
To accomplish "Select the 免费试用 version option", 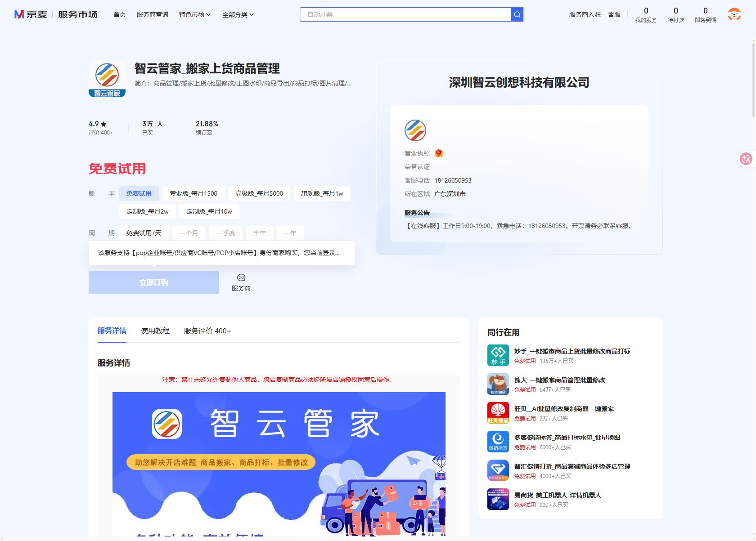I will [x=139, y=193].
